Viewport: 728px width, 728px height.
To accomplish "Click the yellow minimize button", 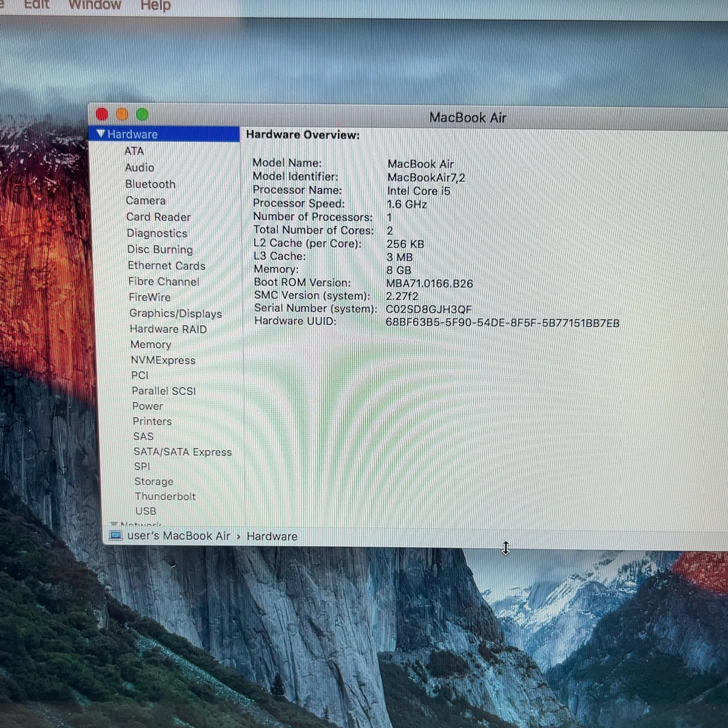I will click(122, 114).
